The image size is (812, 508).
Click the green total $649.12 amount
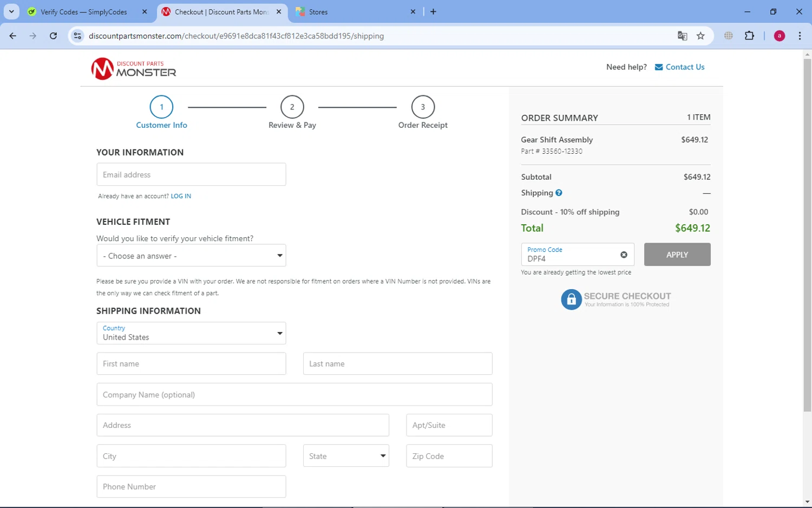(692, 228)
